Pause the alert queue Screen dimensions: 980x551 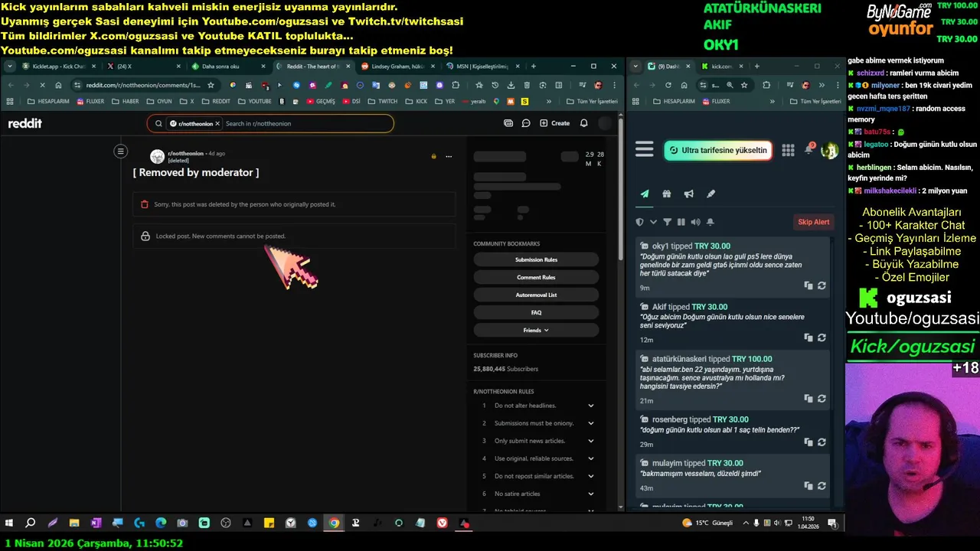click(681, 222)
